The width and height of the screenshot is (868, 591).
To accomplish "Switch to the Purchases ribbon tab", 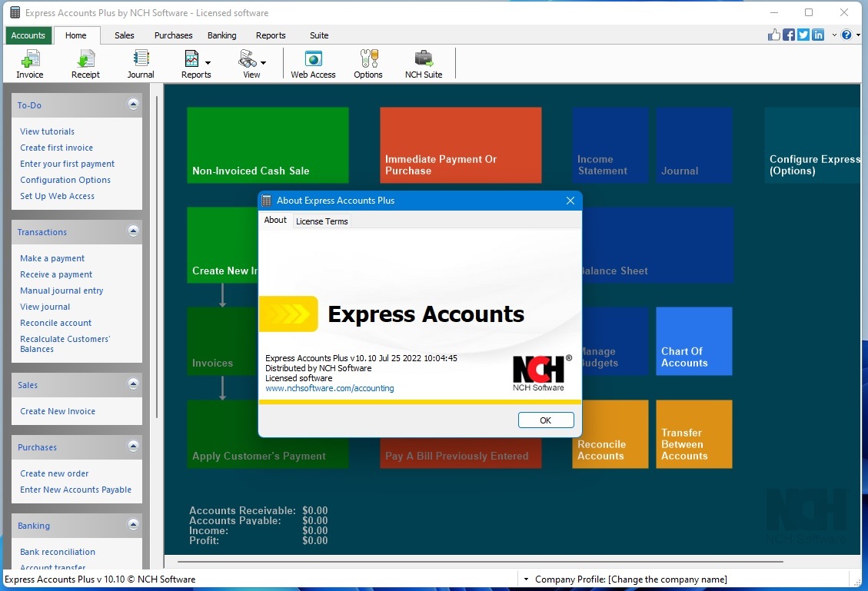I will (173, 35).
